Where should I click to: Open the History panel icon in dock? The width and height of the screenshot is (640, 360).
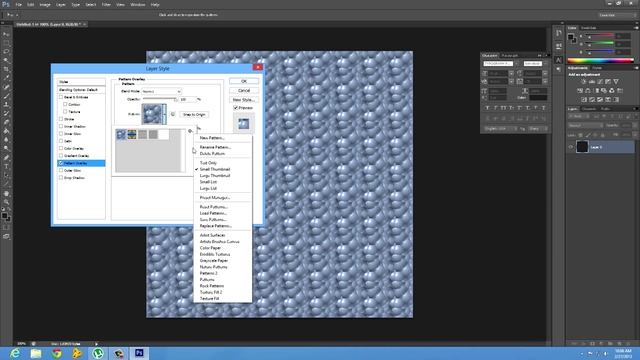[558, 33]
